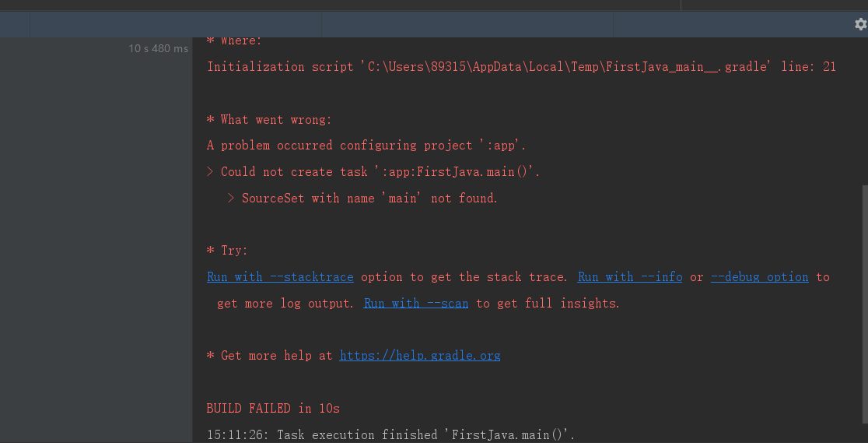Click the 'Initialization script' path line
Image resolution: width=868 pixels, height=443 pixels.
pyautogui.click(x=521, y=66)
